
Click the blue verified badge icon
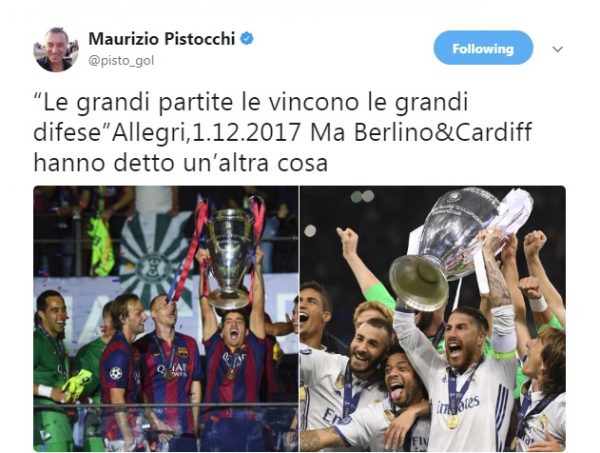247,39
